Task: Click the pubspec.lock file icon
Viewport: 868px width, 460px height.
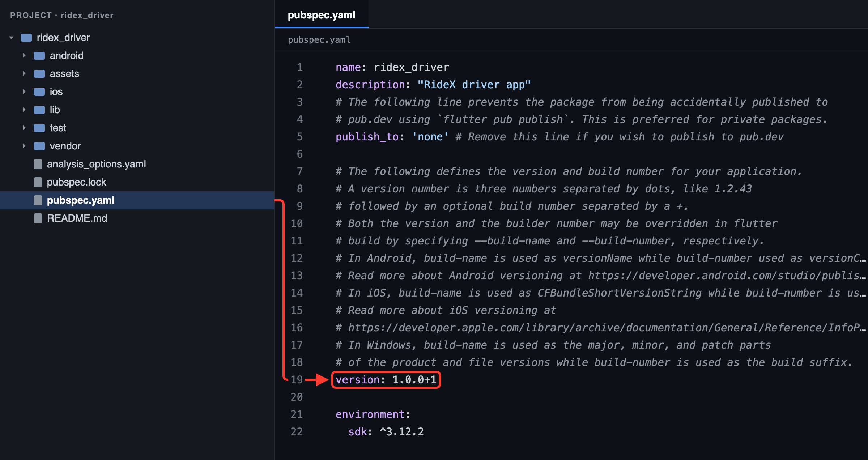Action: [38, 182]
